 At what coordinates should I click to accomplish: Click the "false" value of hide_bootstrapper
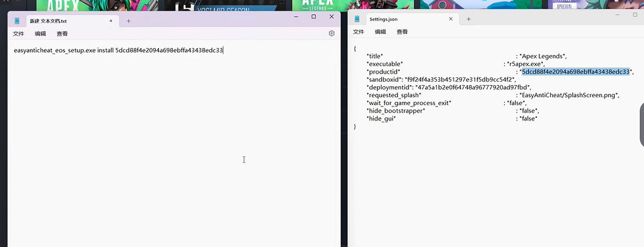point(528,111)
